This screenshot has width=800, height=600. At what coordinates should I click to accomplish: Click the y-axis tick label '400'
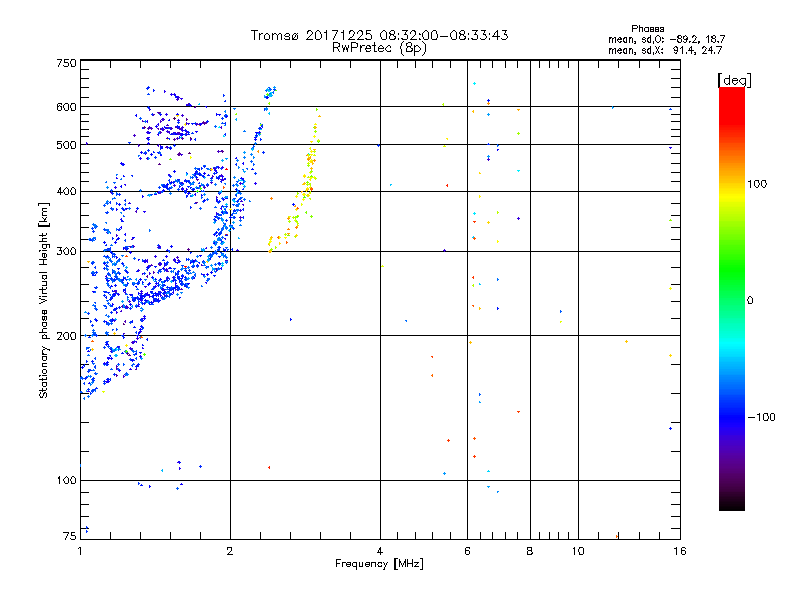click(66, 192)
